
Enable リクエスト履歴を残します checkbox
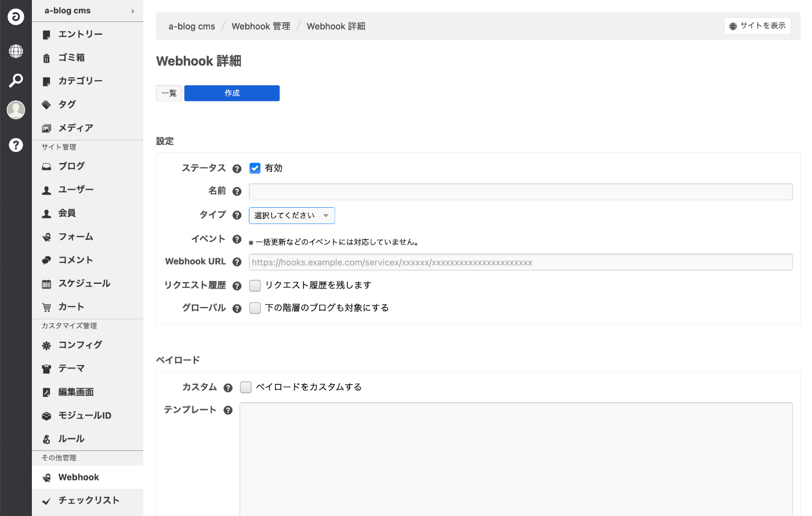(x=255, y=286)
